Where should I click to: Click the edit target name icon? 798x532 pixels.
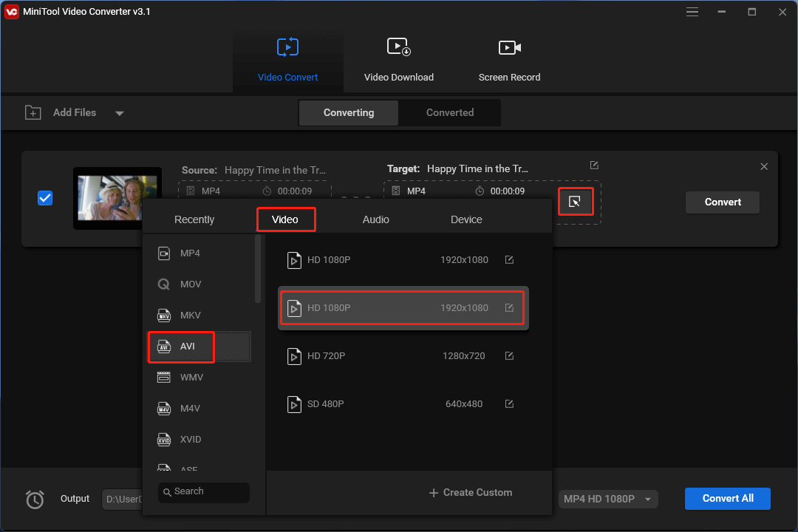click(x=594, y=166)
